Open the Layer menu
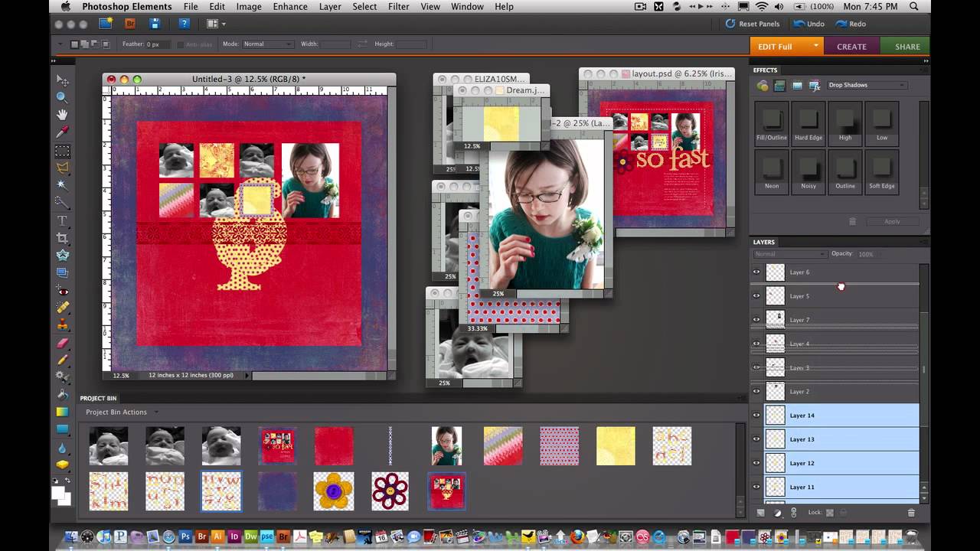980x551 pixels. pyautogui.click(x=330, y=7)
